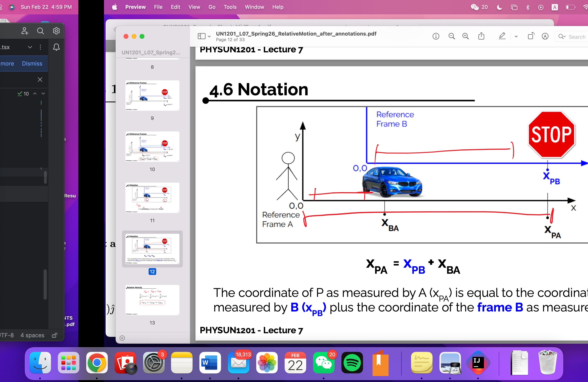Share the PDF file
Viewport: 588px width, 382px height.
[x=481, y=36]
